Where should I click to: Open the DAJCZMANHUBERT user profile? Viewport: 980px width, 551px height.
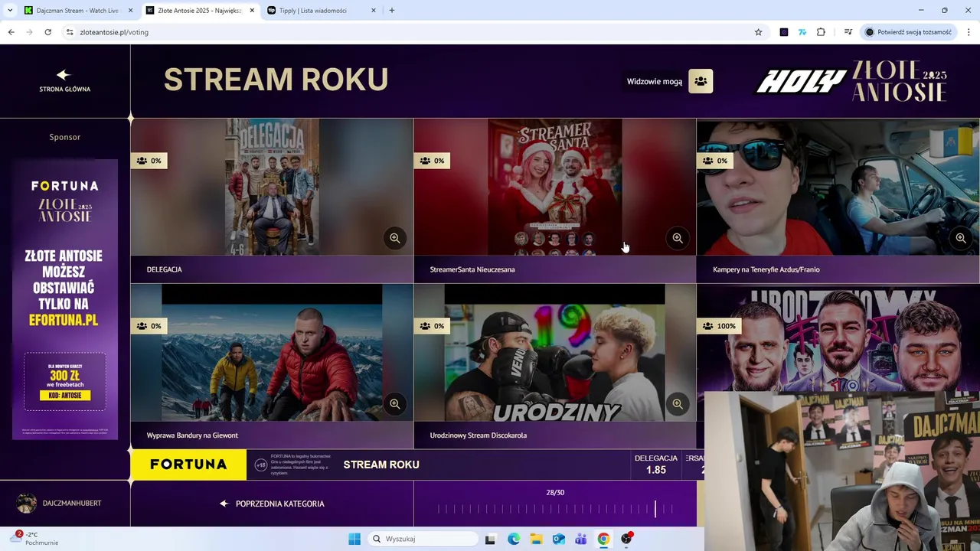[60, 503]
